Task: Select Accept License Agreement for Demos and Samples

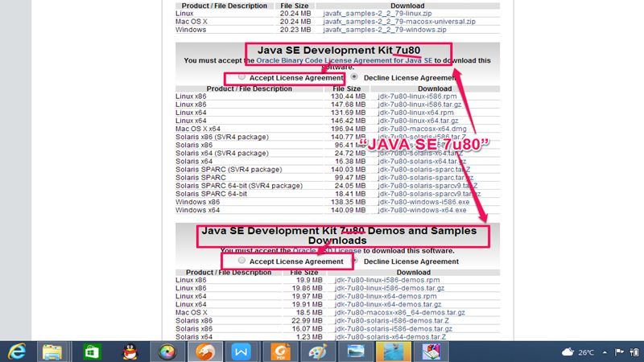Action: [242, 260]
